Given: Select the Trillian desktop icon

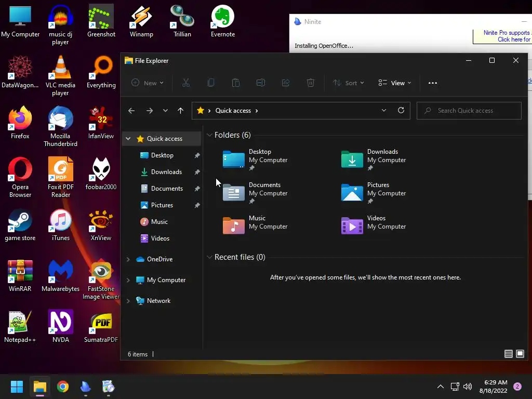Looking at the screenshot, I should tap(182, 21).
